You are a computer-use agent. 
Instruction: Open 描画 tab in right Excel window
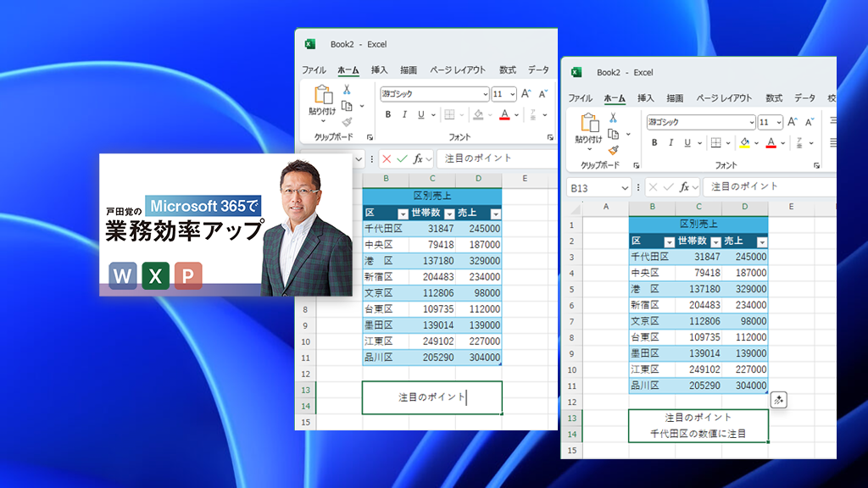click(x=675, y=98)
